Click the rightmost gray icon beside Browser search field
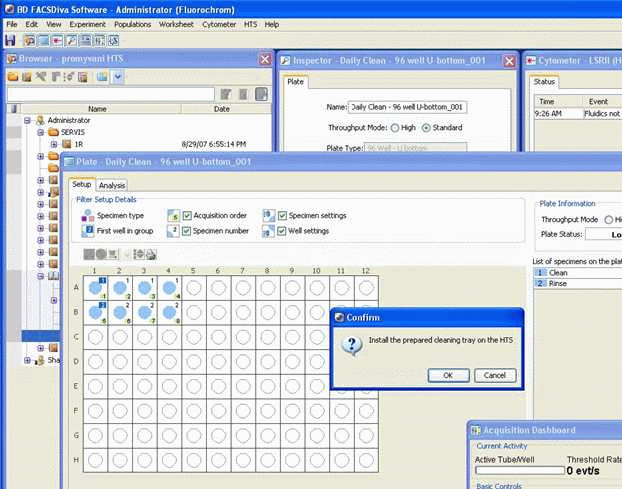 (261, 94)
